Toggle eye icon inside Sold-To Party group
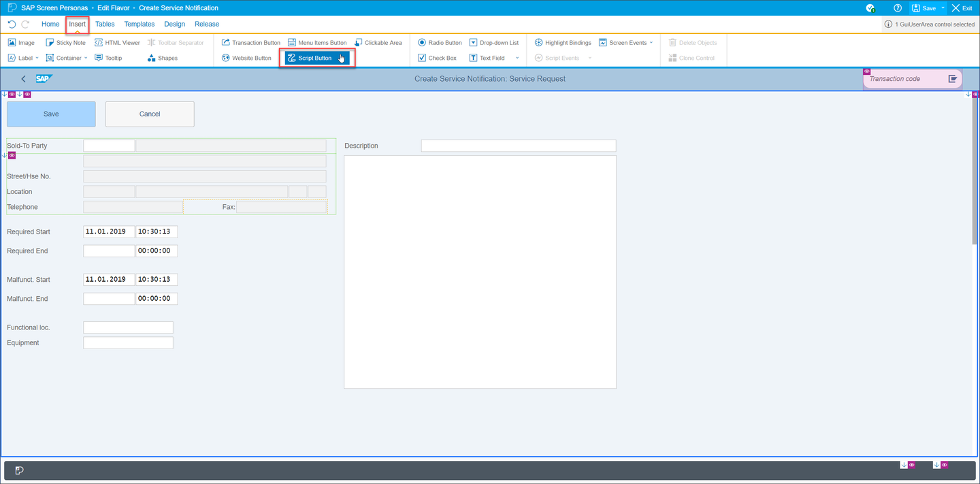This screenshot has height=484, width=980. point(12,155)
